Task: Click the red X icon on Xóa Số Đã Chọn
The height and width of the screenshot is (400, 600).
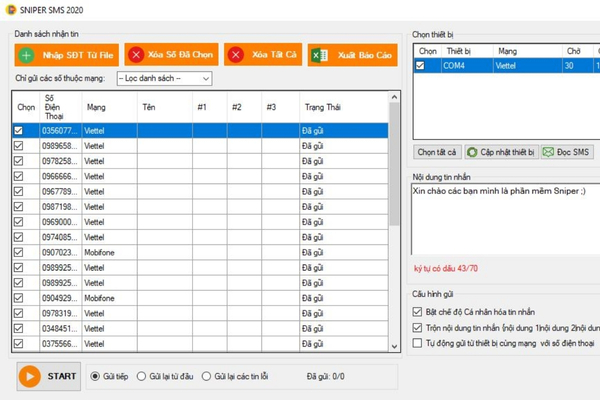Action: pyautogui.click(x=136, y=55)
